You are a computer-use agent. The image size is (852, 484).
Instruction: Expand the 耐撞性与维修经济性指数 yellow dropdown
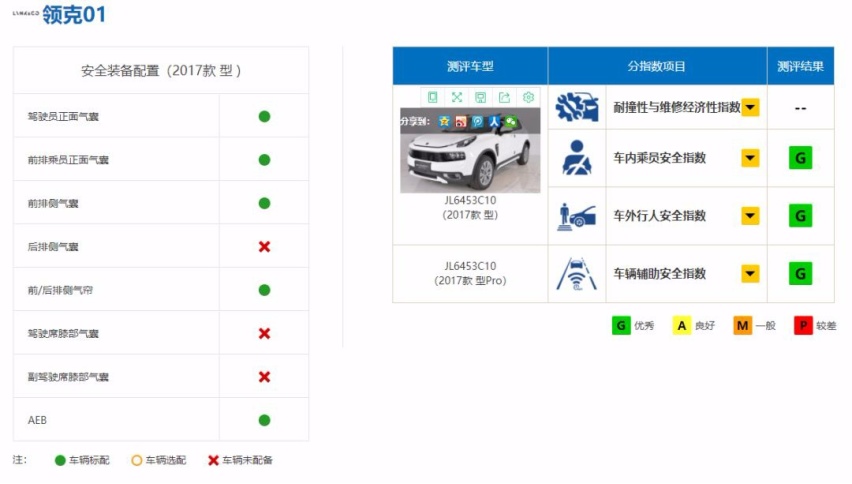point(750,107)
